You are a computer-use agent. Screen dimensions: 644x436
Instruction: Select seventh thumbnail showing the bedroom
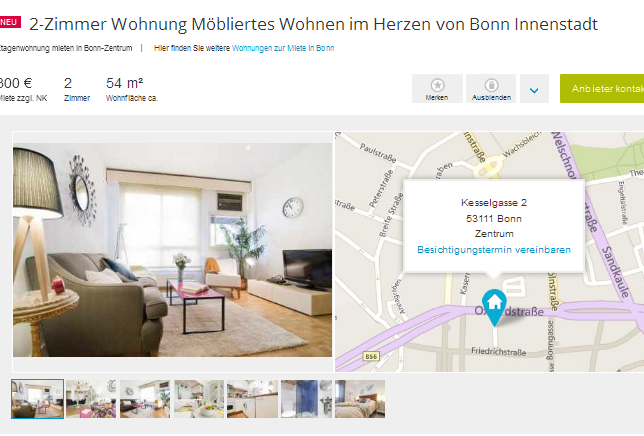coord(360,399)
